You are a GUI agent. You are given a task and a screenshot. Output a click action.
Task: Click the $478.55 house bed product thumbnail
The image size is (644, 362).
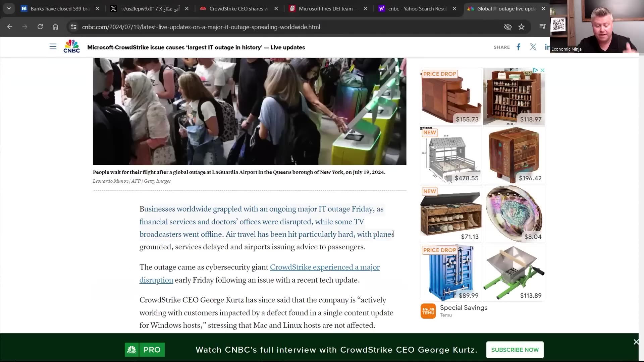(x=451, y=155)
